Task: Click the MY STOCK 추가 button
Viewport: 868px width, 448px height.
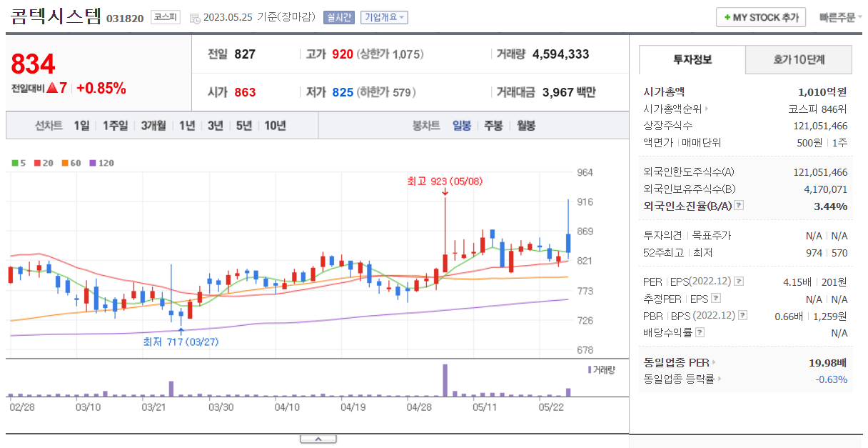Action: (x=761, y=17)
